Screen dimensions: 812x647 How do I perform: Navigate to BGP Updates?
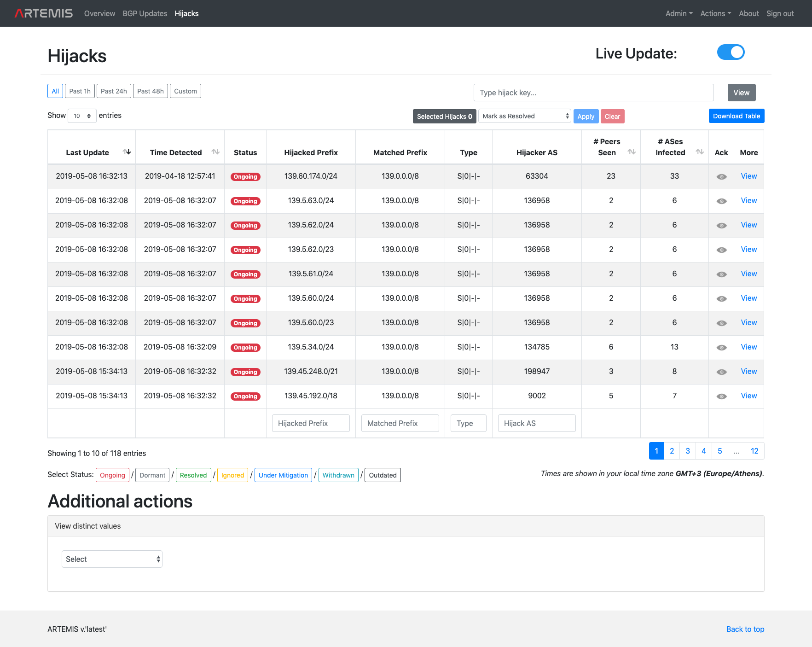click(145, 13)
